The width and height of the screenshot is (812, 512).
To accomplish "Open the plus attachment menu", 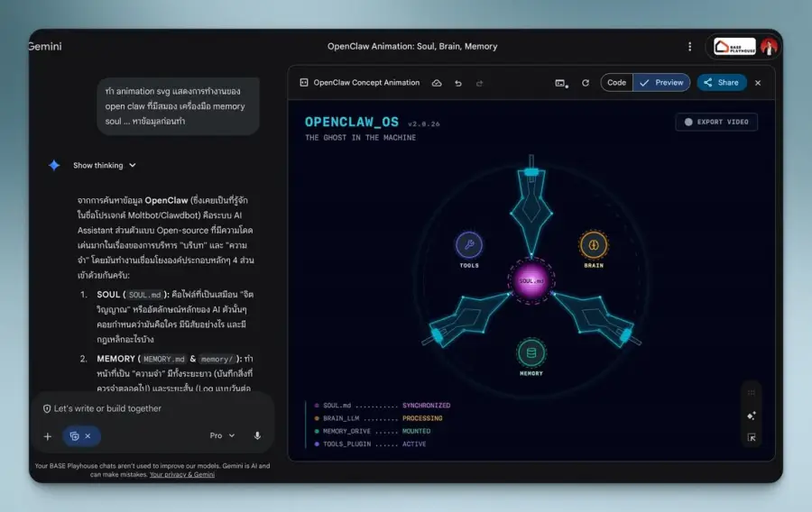I will (x=48, y=436).
